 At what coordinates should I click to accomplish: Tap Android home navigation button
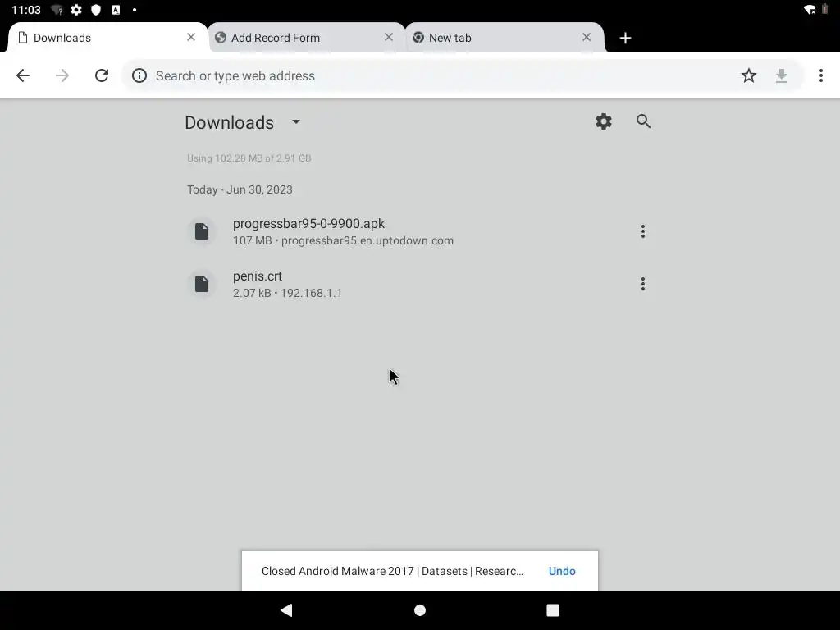[420, 610]
